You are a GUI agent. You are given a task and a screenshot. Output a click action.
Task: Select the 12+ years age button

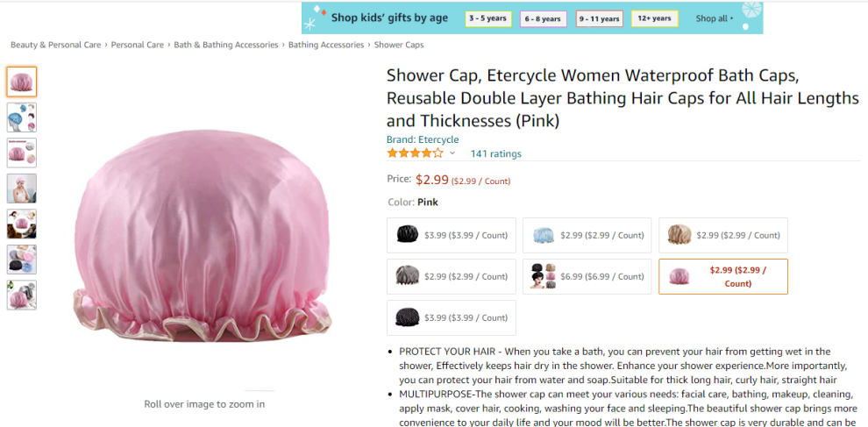coord(655,18)
